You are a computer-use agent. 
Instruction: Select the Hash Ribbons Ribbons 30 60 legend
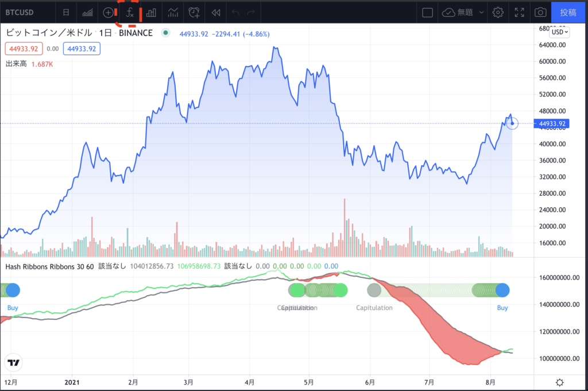pyautogui.click(x=49, y=266)
